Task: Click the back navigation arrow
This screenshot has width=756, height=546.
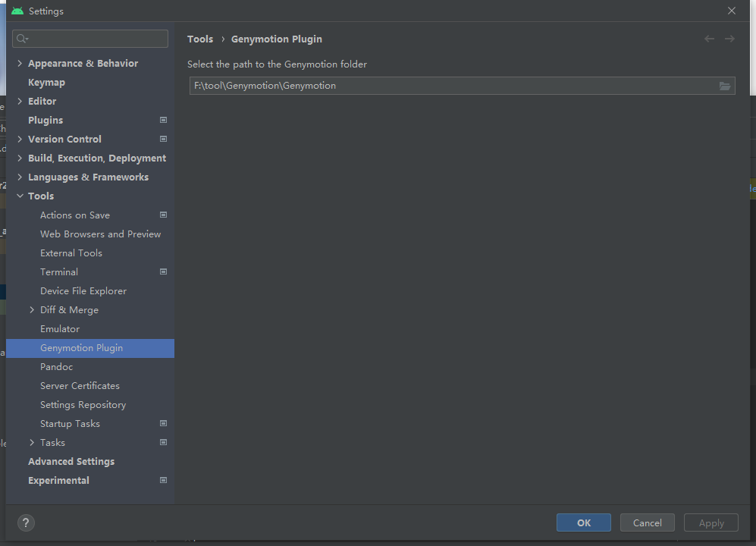Action: click(709, 39)
